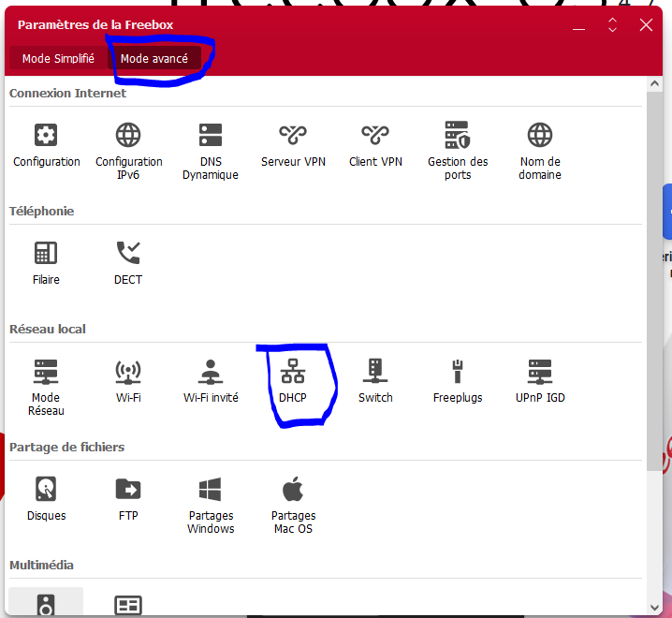672x618 pixels.
Task: Click the speaker icon under Multimédia
Action: (46, 604)
